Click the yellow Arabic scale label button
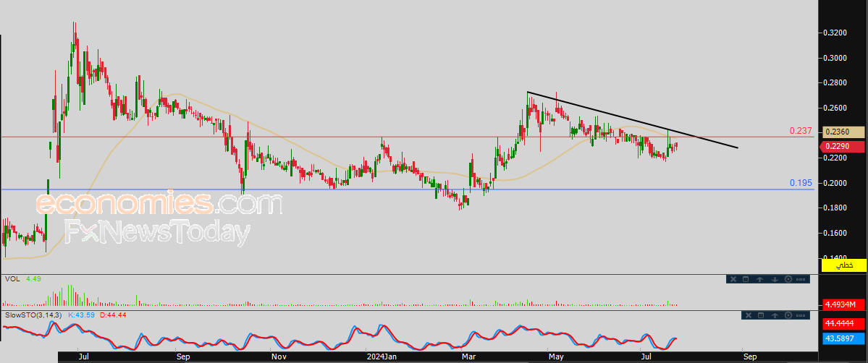 pyautogui.click(x=843, y=266)
